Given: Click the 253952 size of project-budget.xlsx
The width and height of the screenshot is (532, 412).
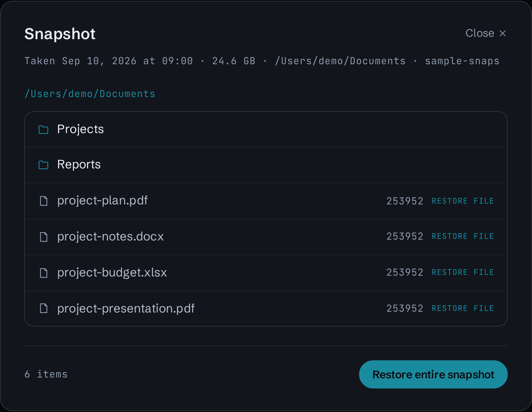Looking at the screenshot, I should pos(405,272).
